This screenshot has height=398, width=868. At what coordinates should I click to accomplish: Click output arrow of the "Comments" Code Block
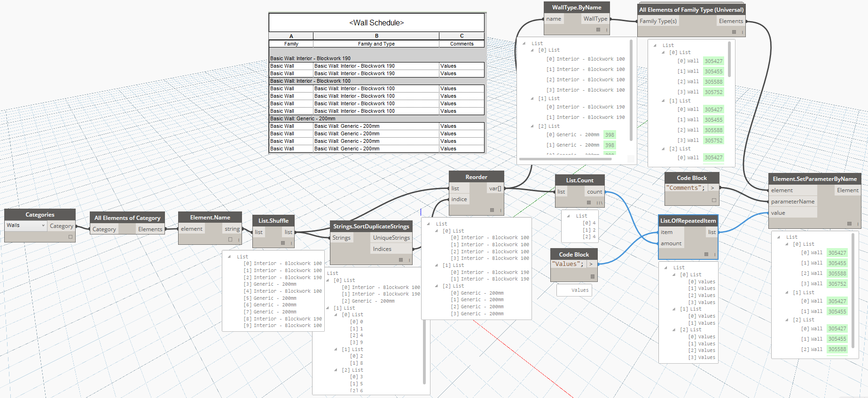click(x=712, y=188)
